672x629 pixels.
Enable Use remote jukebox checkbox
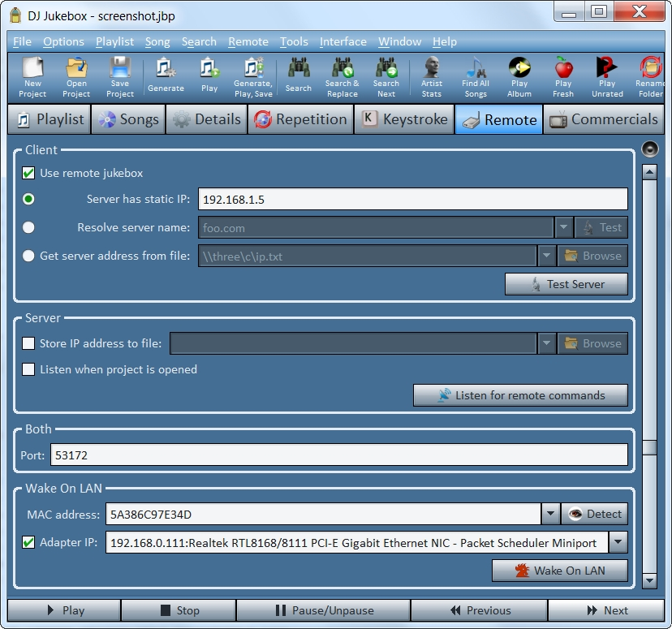[28, 173]
